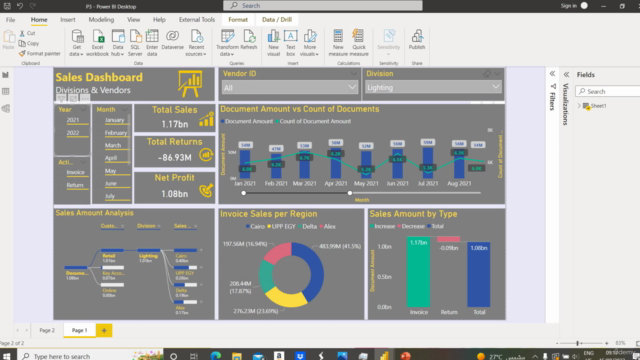
Task: Clear selections with Division slicer eraser
Action: tap(487, 74)
